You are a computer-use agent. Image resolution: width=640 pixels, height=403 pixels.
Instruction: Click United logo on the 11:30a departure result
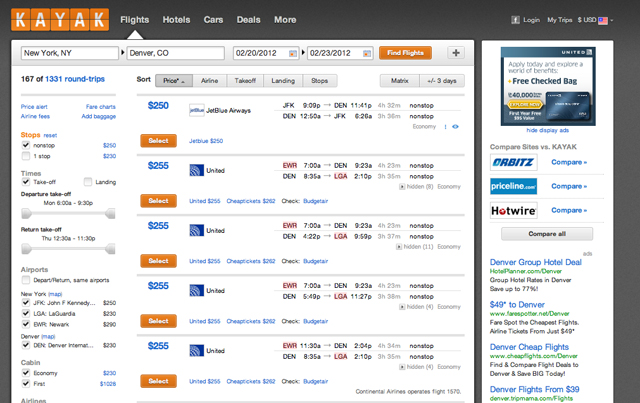tap(196, 350)
